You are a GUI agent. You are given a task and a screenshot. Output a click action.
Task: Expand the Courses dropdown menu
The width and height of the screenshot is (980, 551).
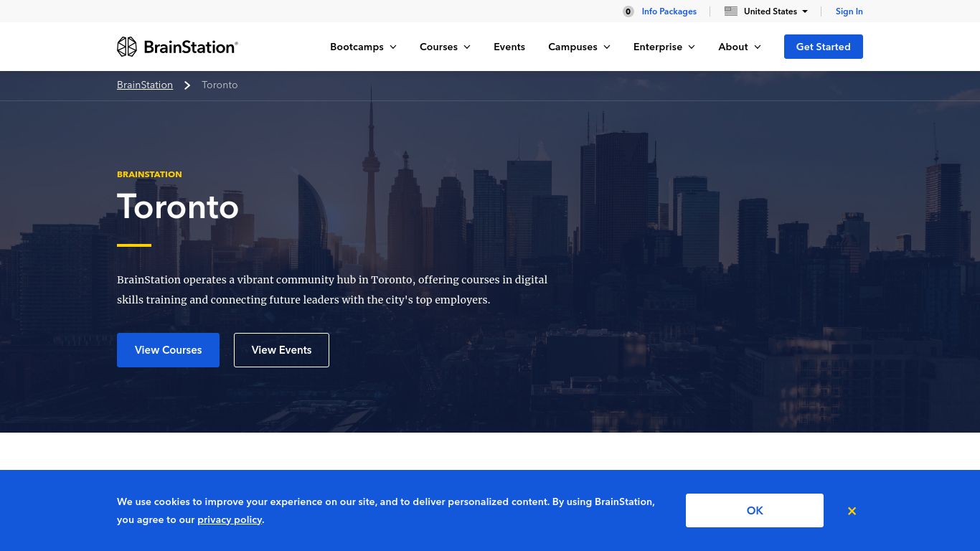coord(445,47)
